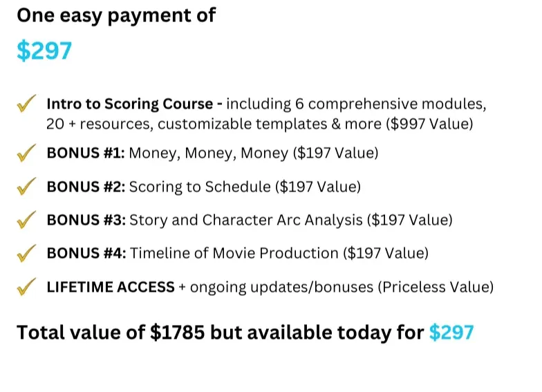Click 'Total value of $1785' text
Image resolution: width=542 pixels, height=392 pixels.
pos(111,332)
